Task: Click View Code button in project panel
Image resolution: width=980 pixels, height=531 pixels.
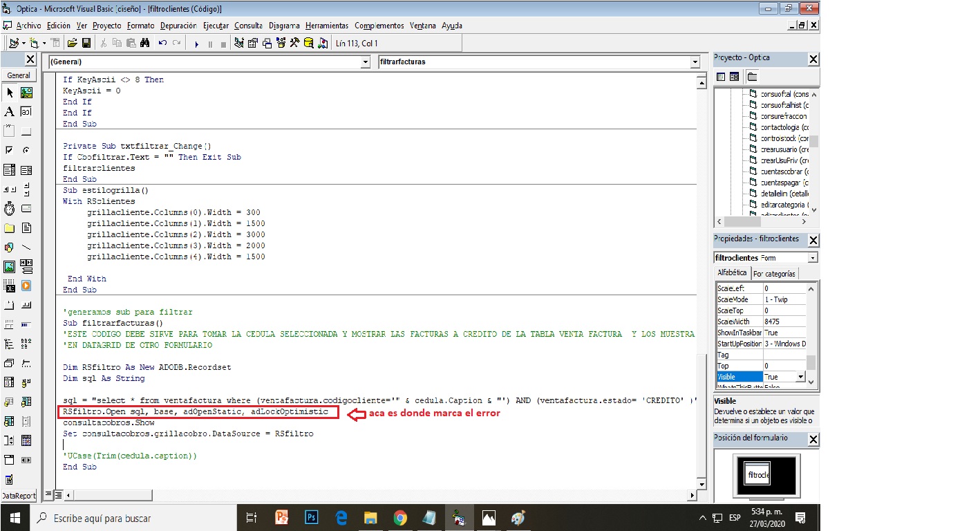Action: (x=721, y=77)
